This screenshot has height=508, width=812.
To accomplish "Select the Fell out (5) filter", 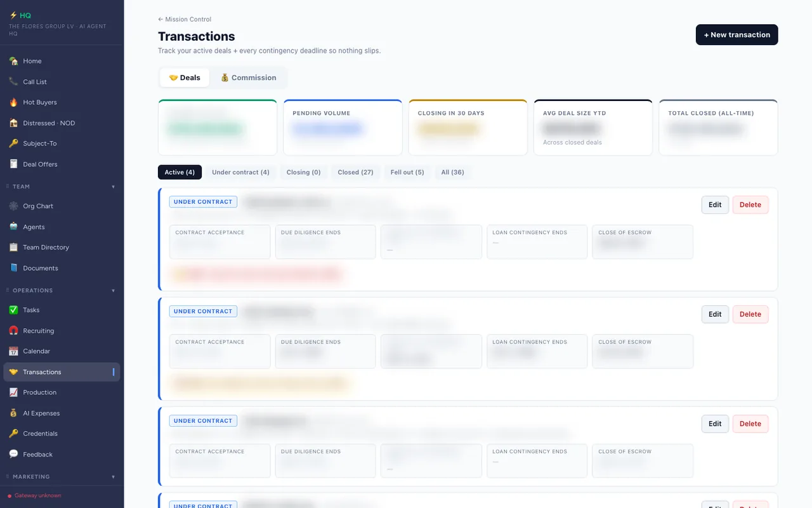I will click(407, 172).
